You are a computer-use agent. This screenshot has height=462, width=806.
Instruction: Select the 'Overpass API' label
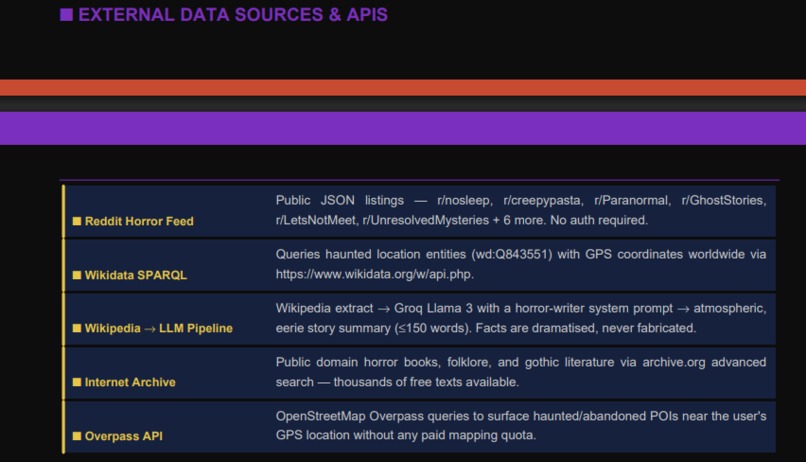(x=123, y=436)
